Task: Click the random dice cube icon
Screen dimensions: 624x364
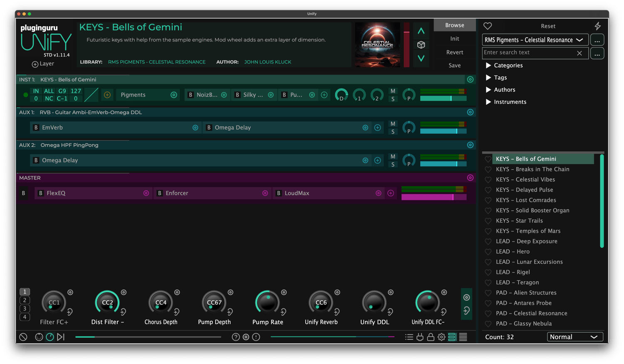Action: tap(421, 45)
